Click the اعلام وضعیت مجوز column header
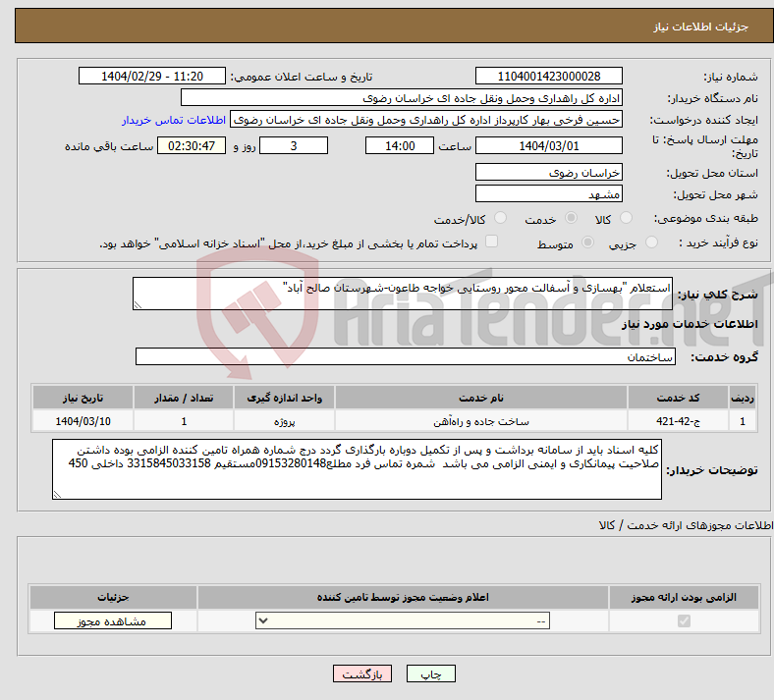This screenshot has height=700, width=774. tap(403, 597)
